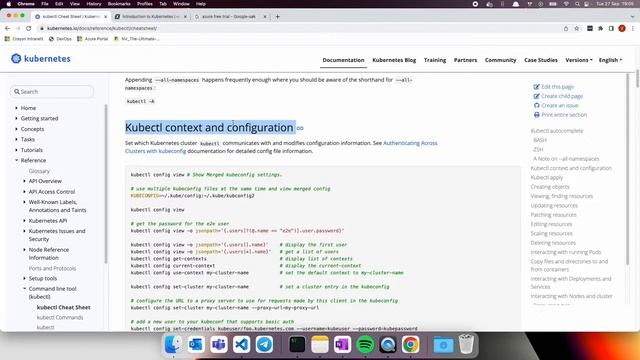640x360 pixels.
Task: Open Telegram from the Dock
Action: click(x=264, y=344)
